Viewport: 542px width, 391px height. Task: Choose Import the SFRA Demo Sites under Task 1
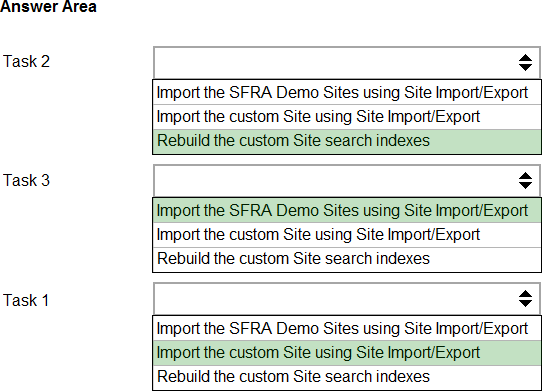pos(347,328)
